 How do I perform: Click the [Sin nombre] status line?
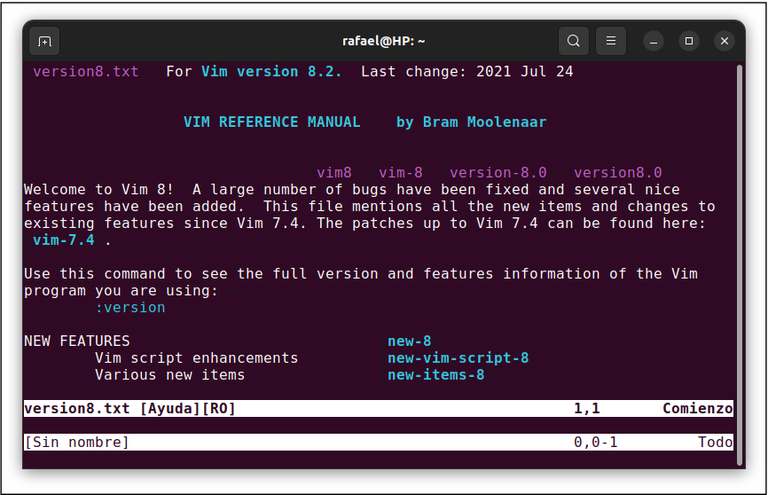click(378, 442)
